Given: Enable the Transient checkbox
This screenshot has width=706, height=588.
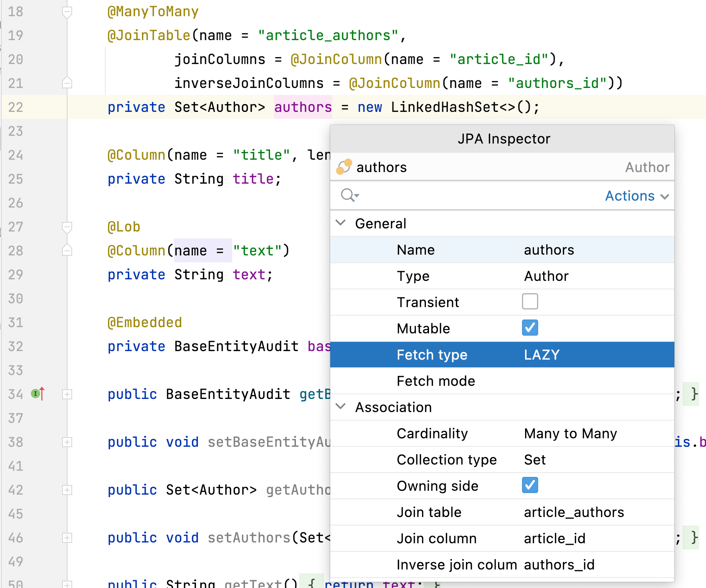Looking at the screenshot, I should pyautogui.click(x=530, y=302).
